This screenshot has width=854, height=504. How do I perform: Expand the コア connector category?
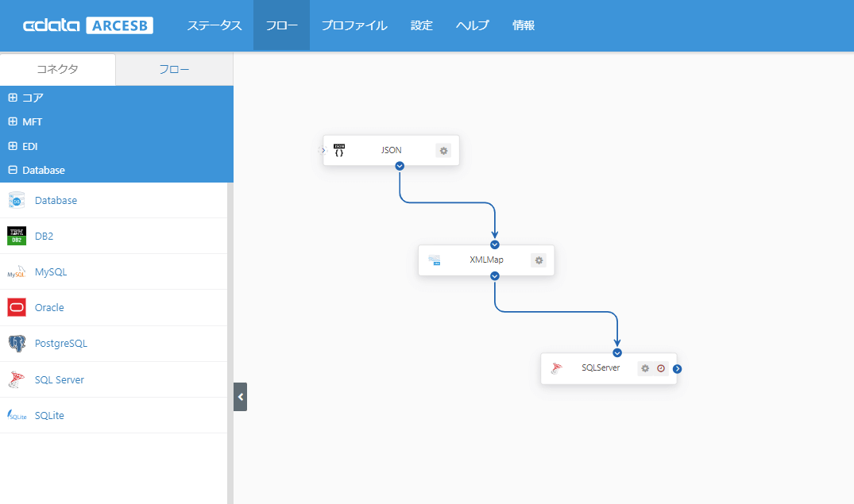13,98
